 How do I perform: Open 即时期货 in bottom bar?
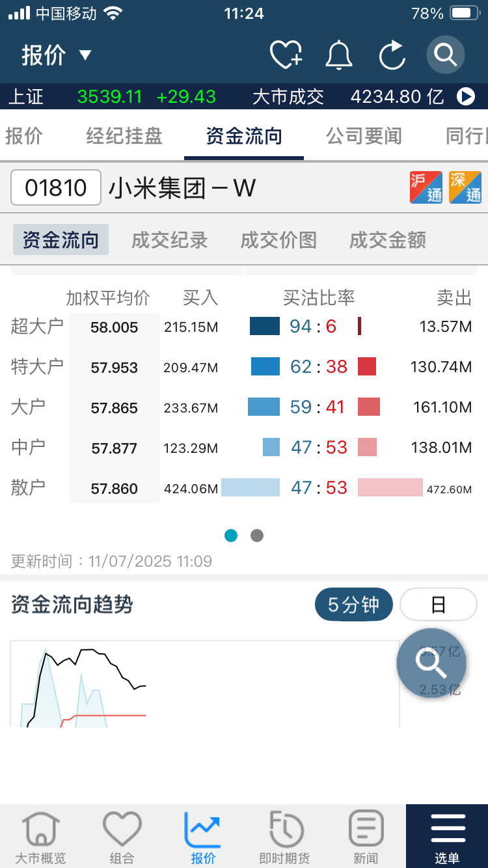point(284,837)
